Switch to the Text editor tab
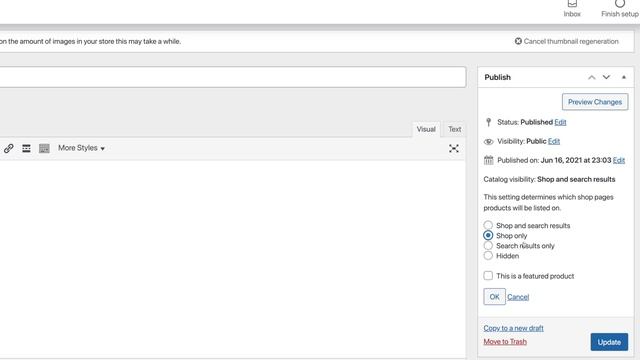The height and width of the screenshot is (360, 640). point(454,129)
